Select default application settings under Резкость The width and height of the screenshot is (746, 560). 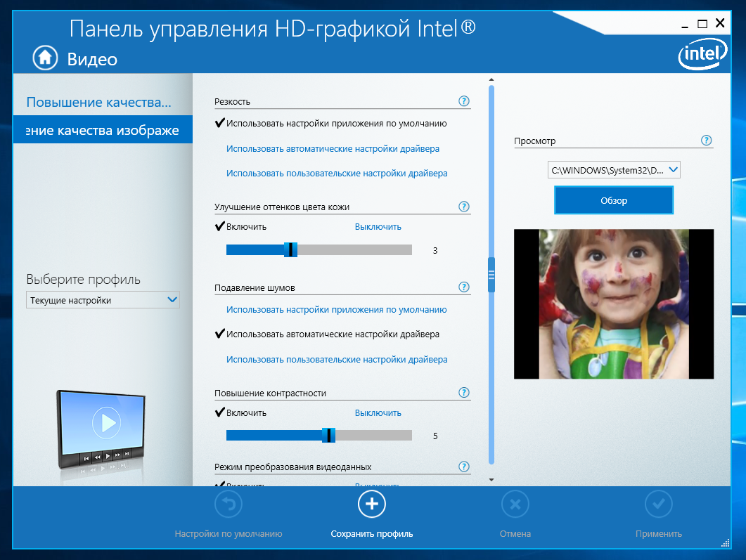(x=336, y=124)
